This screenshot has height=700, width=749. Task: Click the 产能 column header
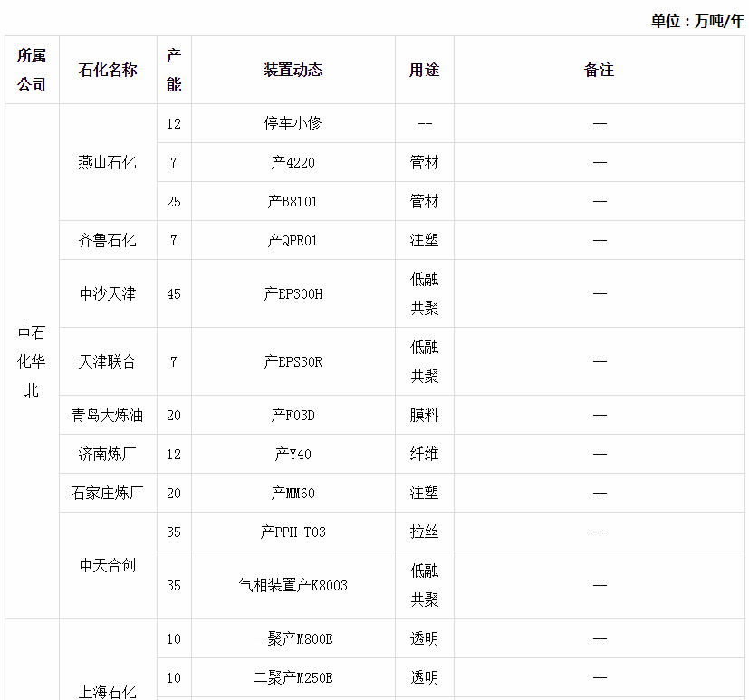tap(174, 70)
